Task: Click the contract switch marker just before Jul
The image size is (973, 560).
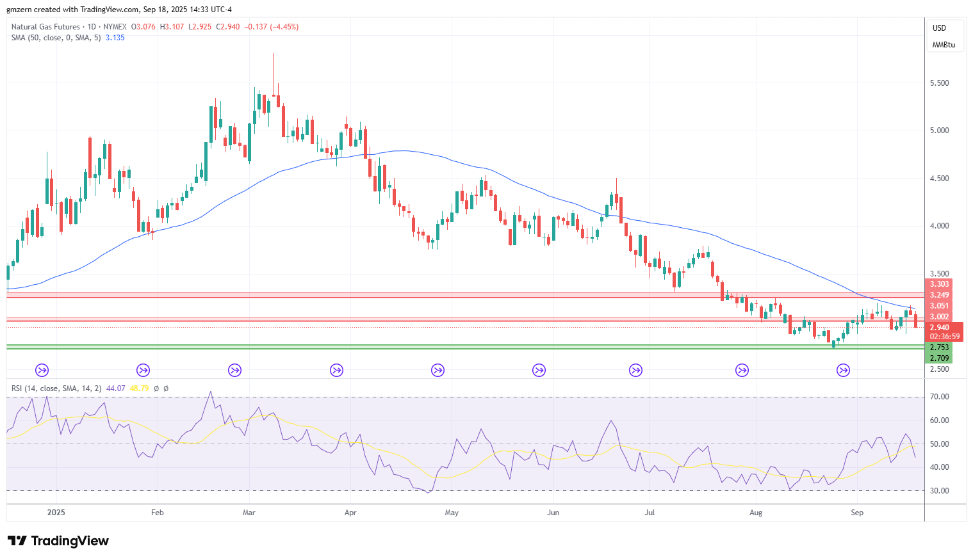Action: click(635, 370)
